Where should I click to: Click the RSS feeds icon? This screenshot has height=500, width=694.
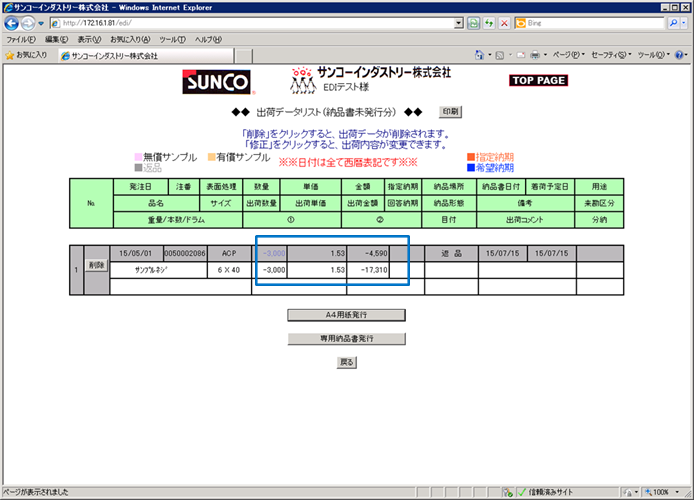click(500, 55)
